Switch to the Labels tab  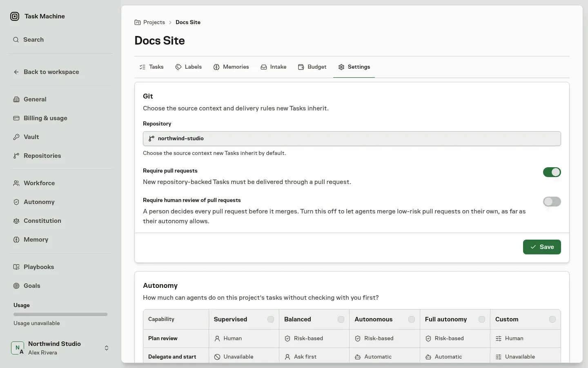[189, 67]
